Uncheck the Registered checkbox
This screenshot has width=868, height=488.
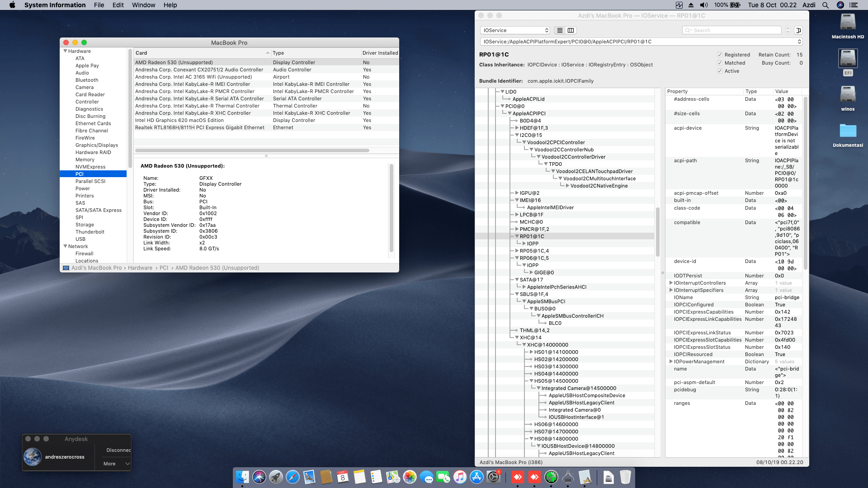pos(720,54)
